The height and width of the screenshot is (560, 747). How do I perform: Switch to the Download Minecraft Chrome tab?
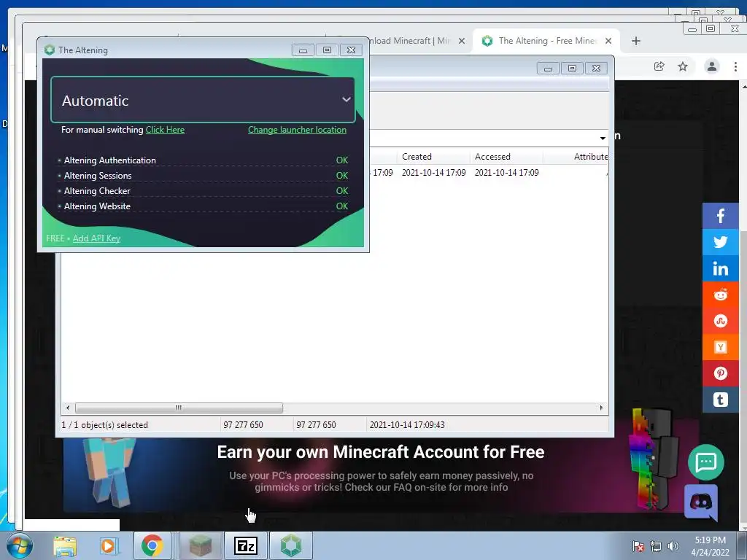pos(410,41)
